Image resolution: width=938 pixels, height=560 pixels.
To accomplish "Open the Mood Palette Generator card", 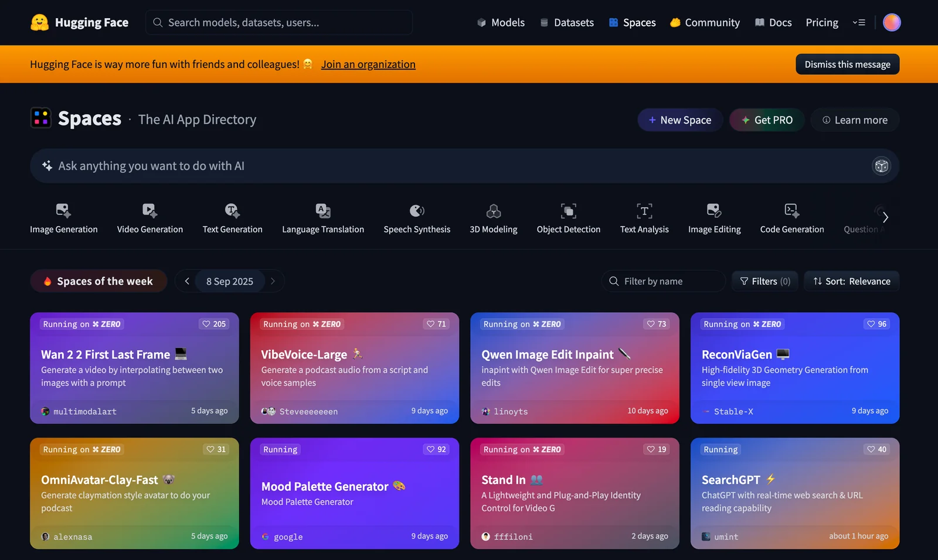I will [x=355, y=493].
